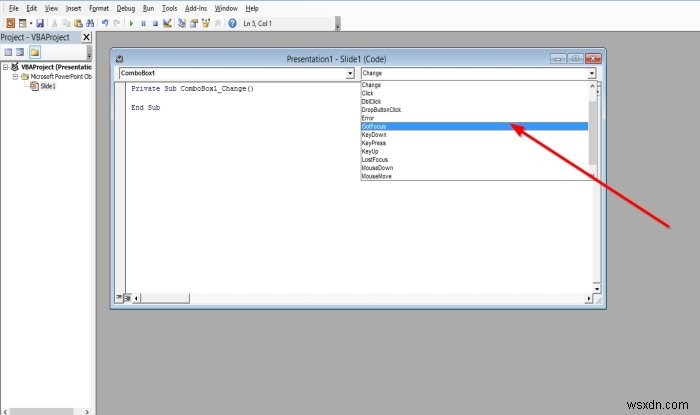Select Slide1 in the project tree

coord(48,86)
